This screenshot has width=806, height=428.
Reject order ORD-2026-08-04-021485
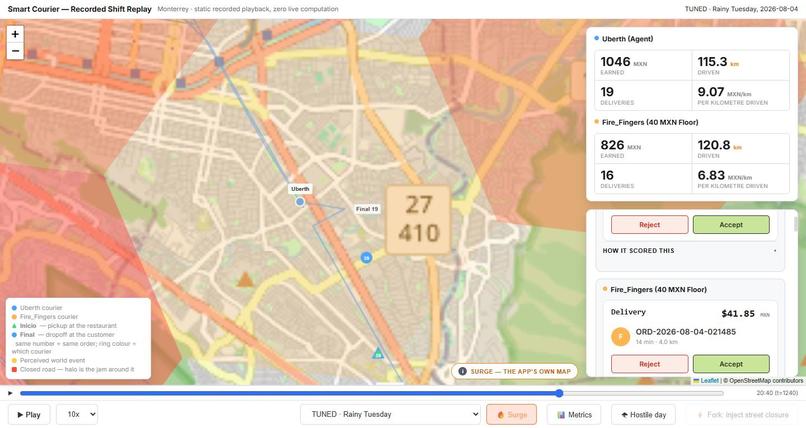coord(649,364)
